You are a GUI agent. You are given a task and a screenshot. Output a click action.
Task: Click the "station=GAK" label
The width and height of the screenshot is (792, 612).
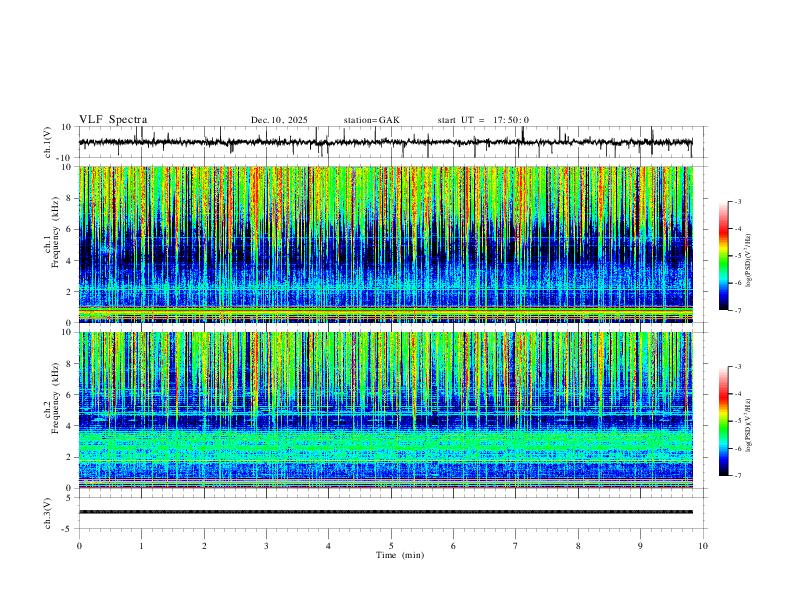point(371,120)
